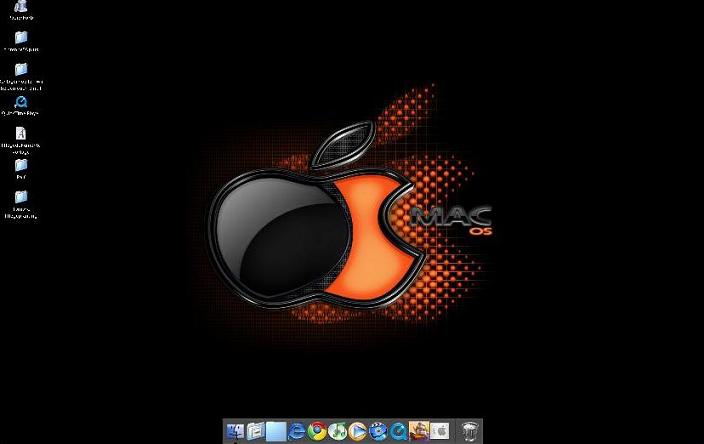The height and width of the screenshot is (444, 704).
Task: Select the QuickTime Player desktop shortcut
Action: [21, 102]
